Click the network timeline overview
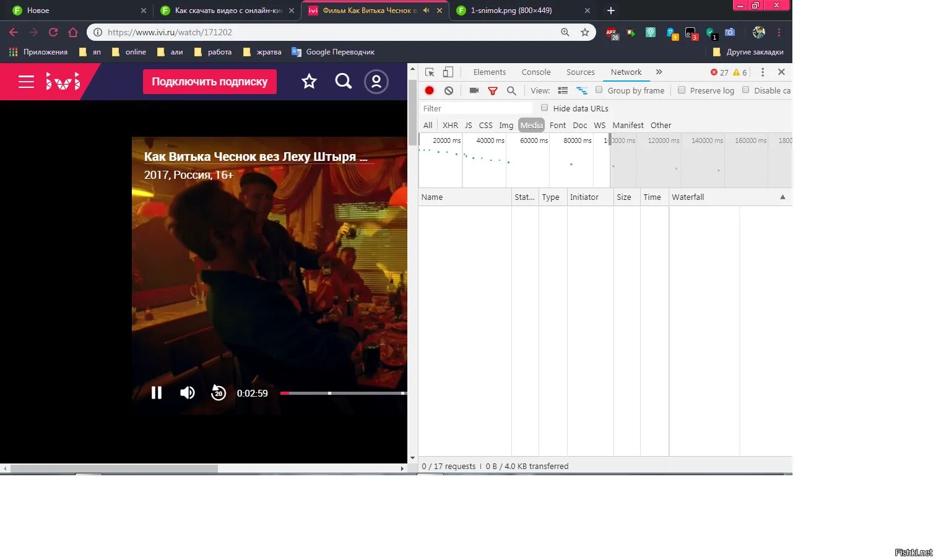Image resolution: width=936 pixels, height=560 pixels. click(605, 161)
